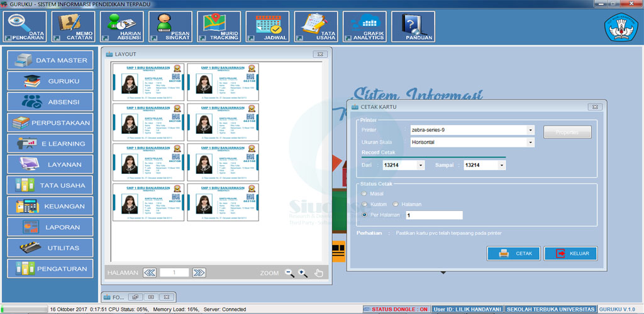Go to next page in layout preview
This screenshot has height=314, width=644.
pos(199,273)
